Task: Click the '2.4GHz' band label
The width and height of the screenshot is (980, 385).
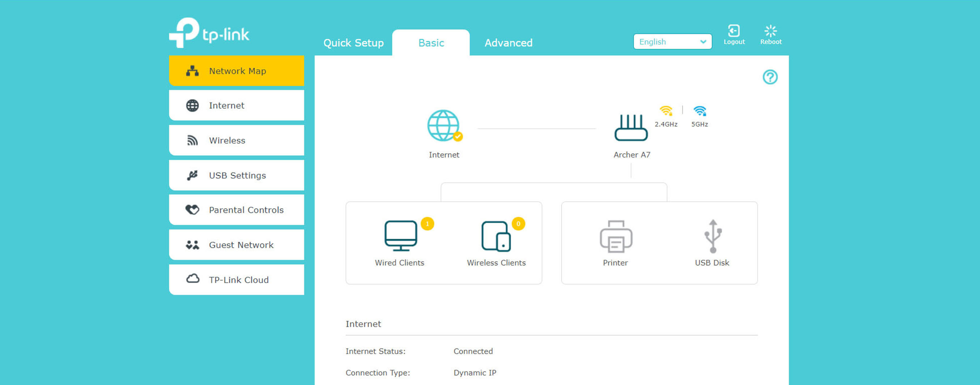Action: (x=666, y=124)
